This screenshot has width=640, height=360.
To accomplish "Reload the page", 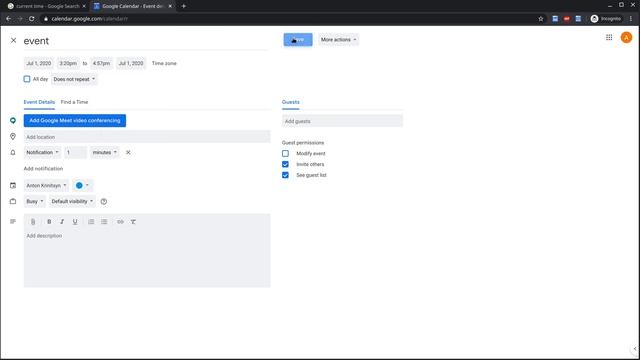I will [31, 19].
